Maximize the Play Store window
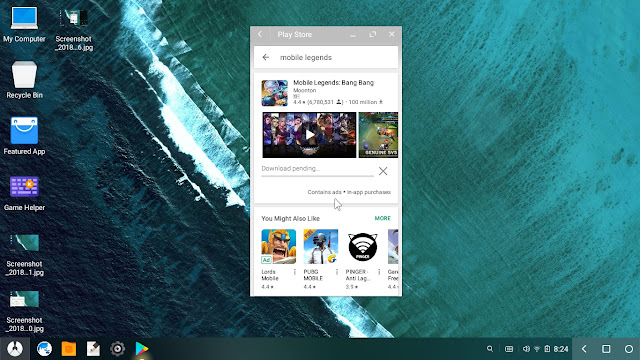The height and width of the screenshot is (360, 640). pyautogui.click(x=373, y=35)
